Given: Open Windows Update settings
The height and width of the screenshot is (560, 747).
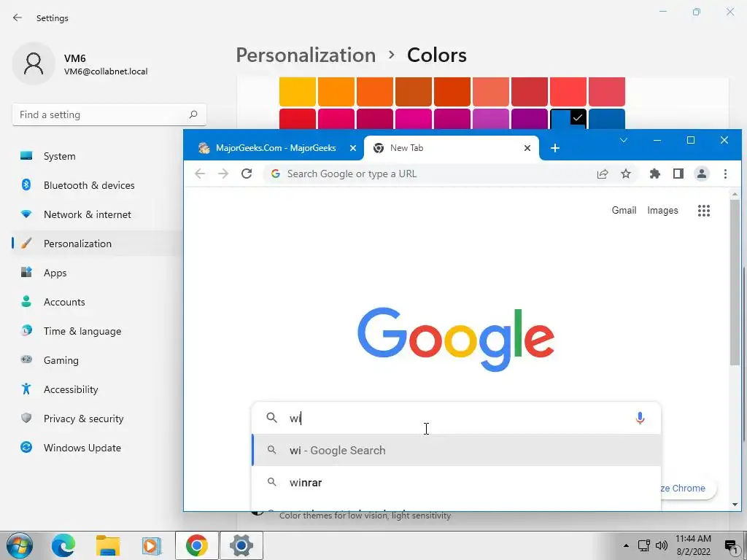Looking at the screenshot, I should (97, 448).
